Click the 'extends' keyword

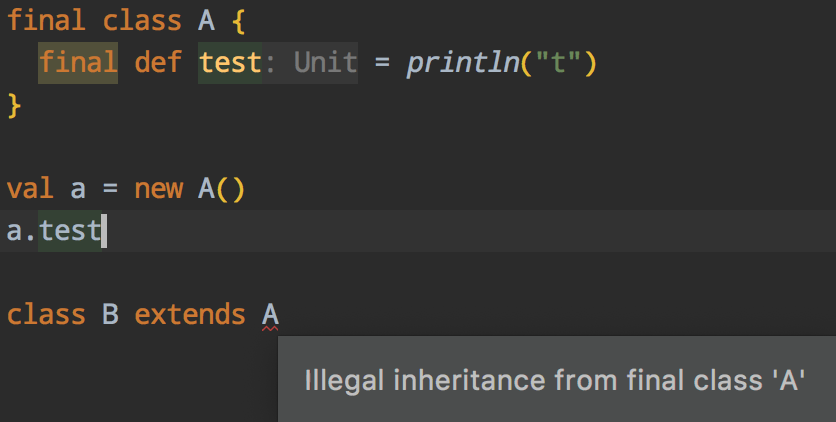click(190, 314)
